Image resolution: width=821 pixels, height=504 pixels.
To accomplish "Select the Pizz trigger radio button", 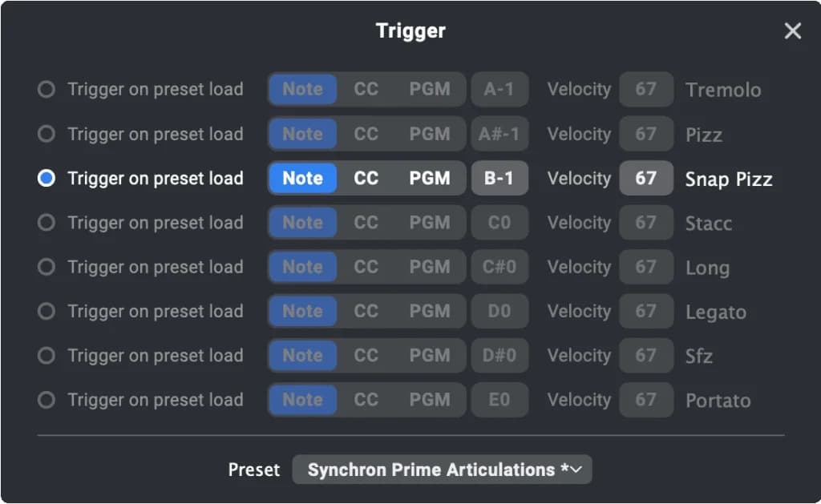I will point(47,134).
